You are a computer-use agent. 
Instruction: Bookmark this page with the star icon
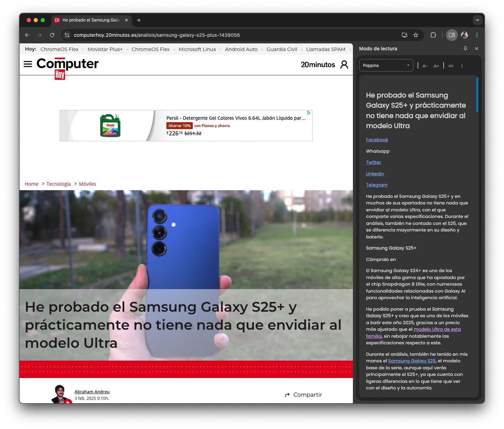coord(416,35)
